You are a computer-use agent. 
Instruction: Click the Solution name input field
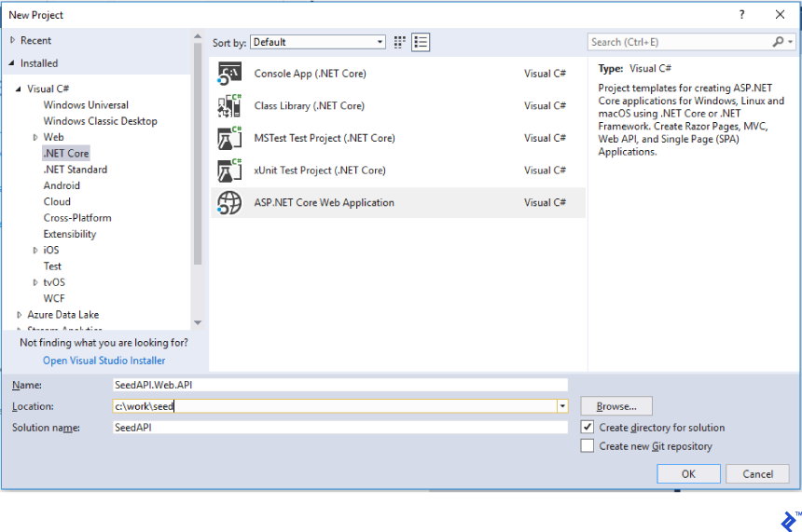(x=340, y=427)
